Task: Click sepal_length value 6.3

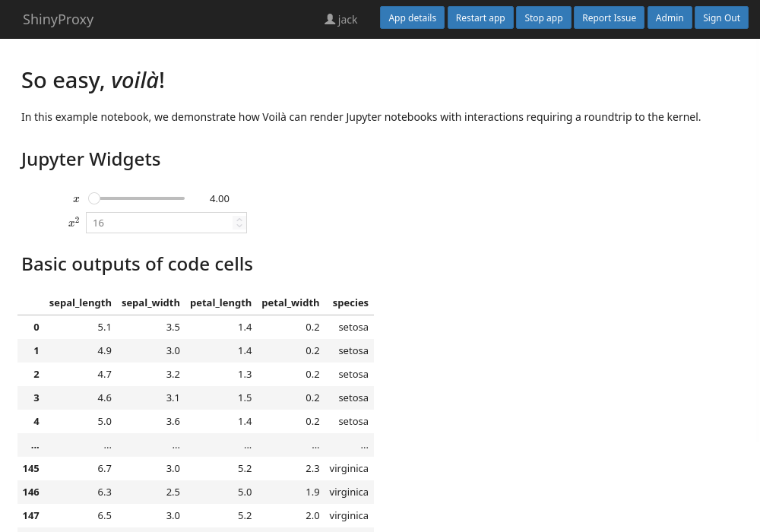Action: (104, 492)
